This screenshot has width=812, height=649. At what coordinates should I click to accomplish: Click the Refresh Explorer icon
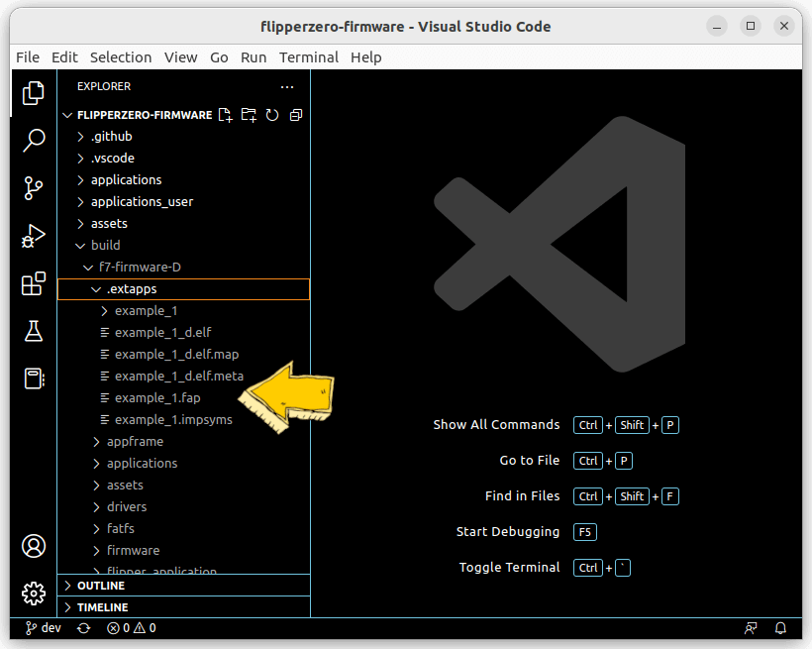pos(271,114)
